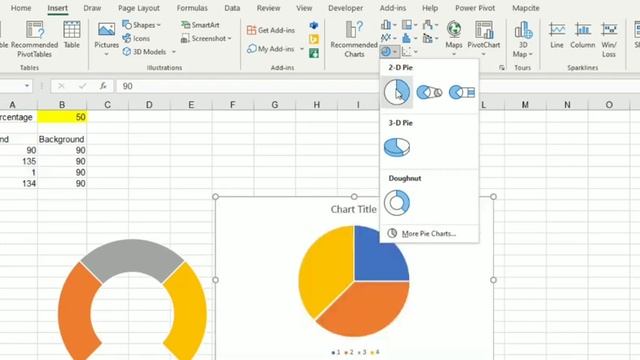Screen dimensions: 640x360
Task: Click the chart's top-left resize handle
Action: click(x=216, y=197)
